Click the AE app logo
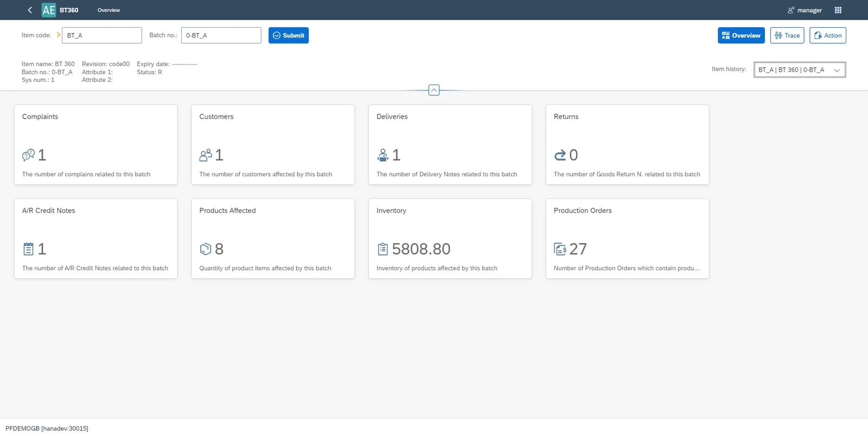Viewport: 868px width, 438px height. click(x=49, y=10)
